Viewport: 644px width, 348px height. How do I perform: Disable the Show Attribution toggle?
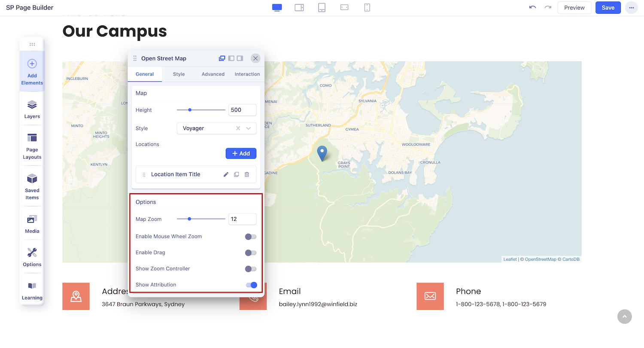[251, 285]
